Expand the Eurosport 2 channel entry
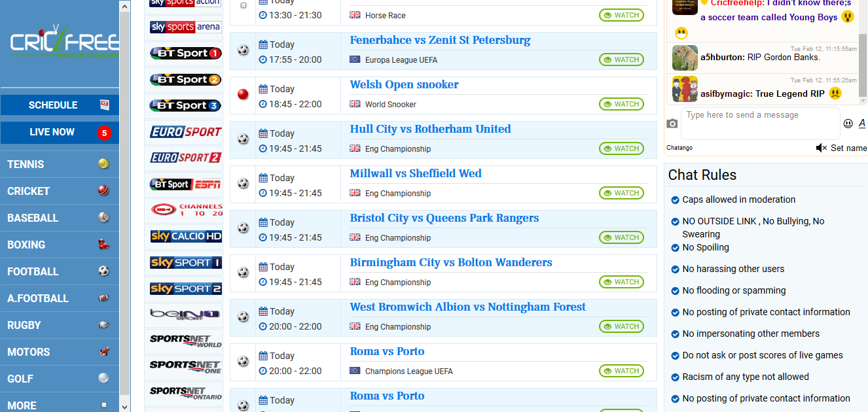 pyautogui.click(x=184, y=157)
